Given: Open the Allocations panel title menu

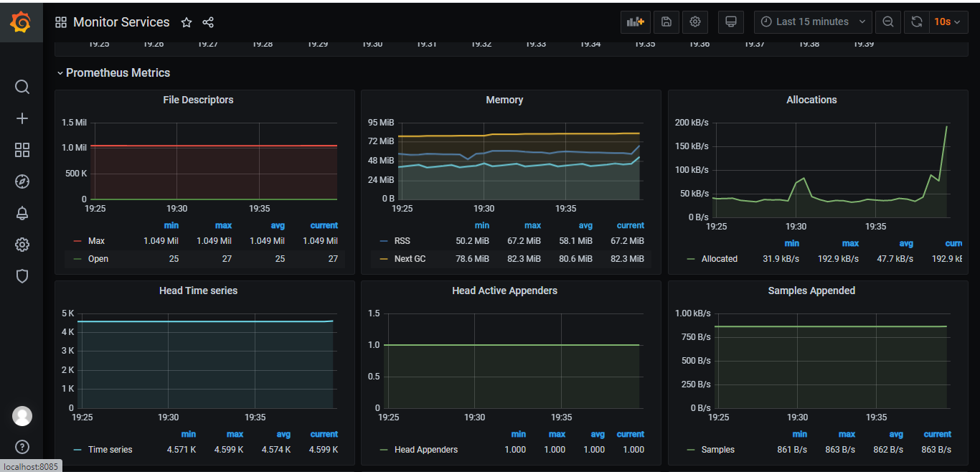Looking at the screenshot, I should point(811,100).
